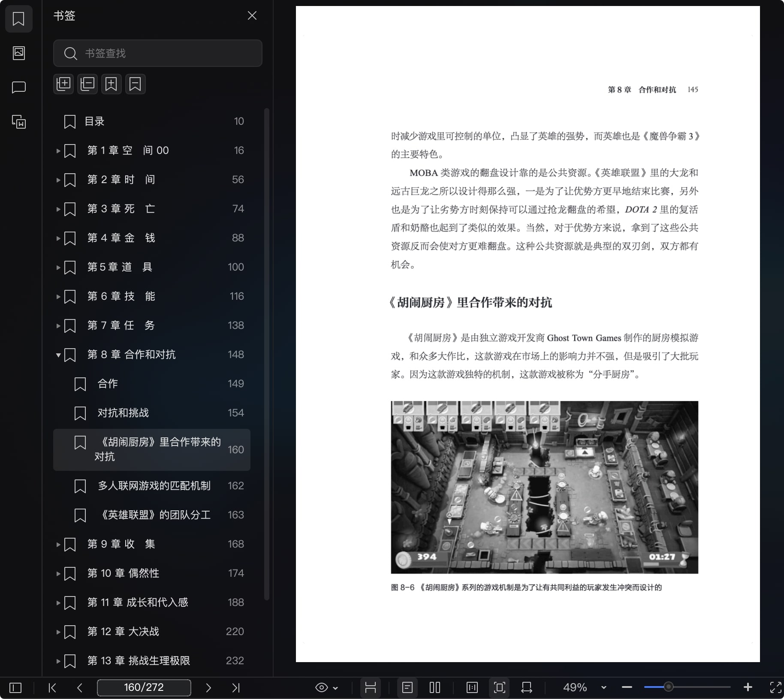Viewport: 784px width, 699px height.
Task: Open the 49% zoom dropdown
Action: coord(604,688)
